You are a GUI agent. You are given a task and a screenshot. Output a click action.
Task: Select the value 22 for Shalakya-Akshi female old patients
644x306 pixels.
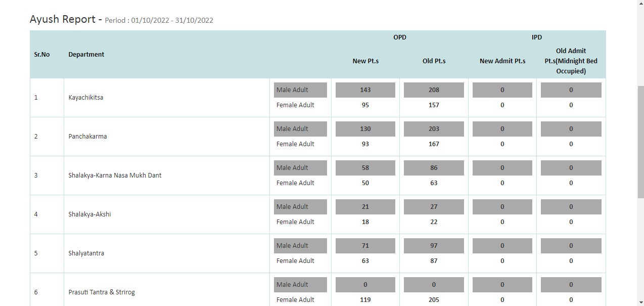(x=434, y=222)
